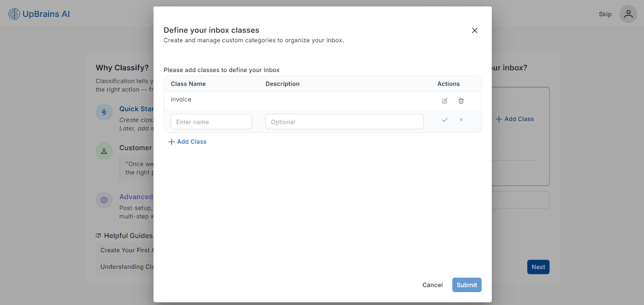The height and width of the screenshot is (305, 644).
Task: Click the Quick Start lightning icon
Action: click(104, 112)
